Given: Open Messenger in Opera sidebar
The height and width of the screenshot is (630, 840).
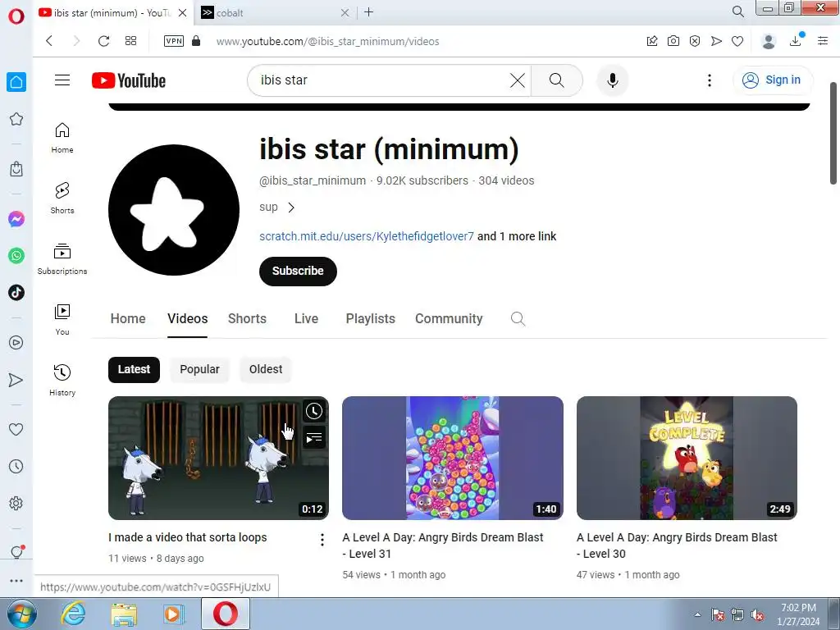Looking at the screenshot, I should point(16,218).
